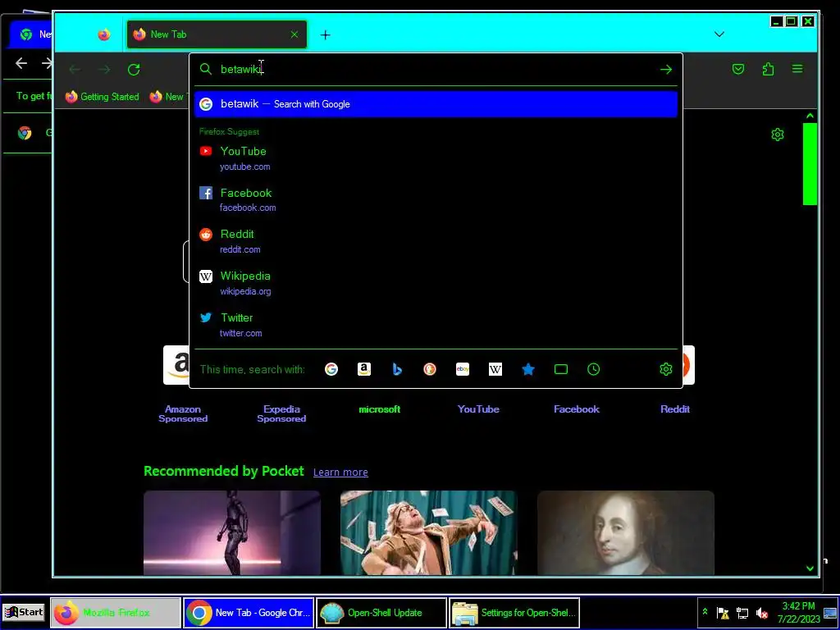Open Firefox hamburger application menu
This screenshot has height=630, width=840.
coord(797,69)
